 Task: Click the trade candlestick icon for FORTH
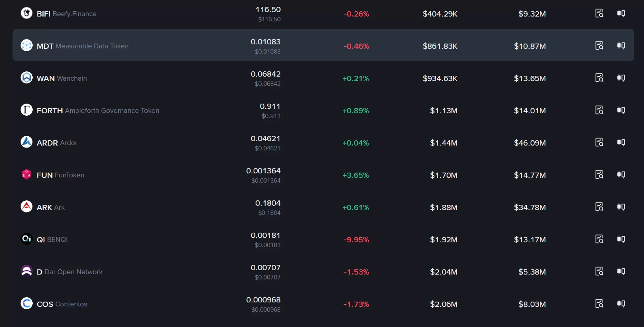point(621,110)
